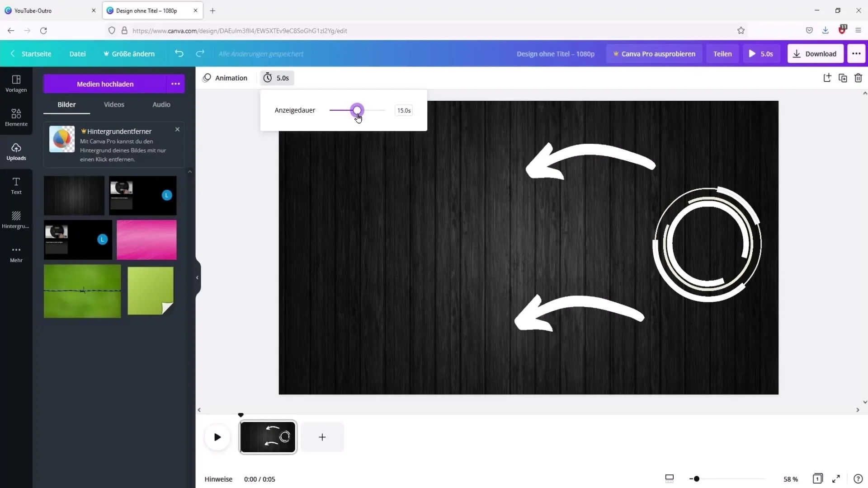Open the help question mark icon
Screen dimensions: 868x488
[858, 479]
